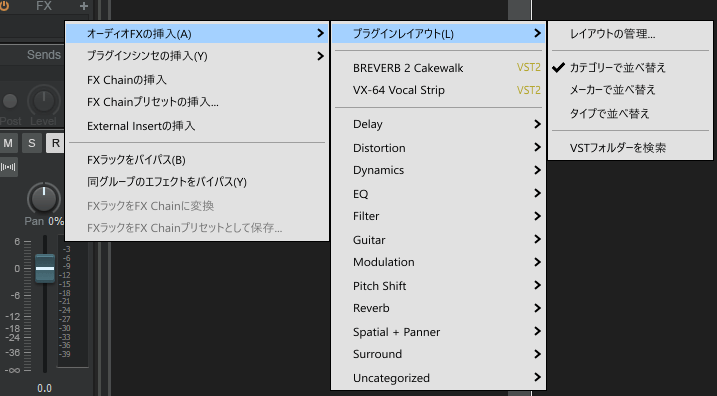Select FX Chainプリセットの挿入...
The image size is (717, 396).
pyautogui.click(x=197, y=102)
